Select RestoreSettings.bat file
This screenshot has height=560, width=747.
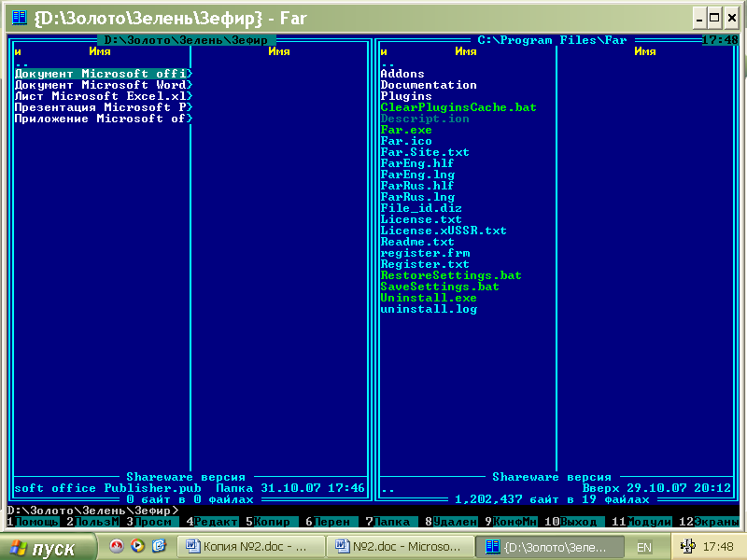pos(451,275)
